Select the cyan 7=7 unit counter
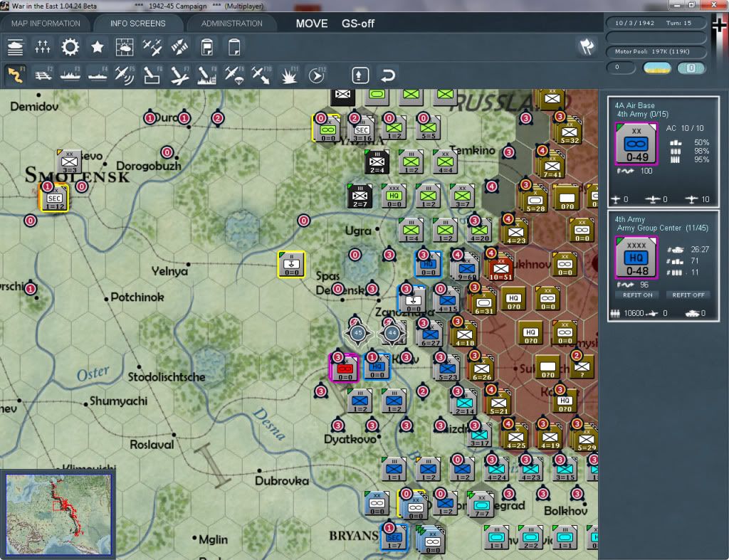729x560 pixels. pos(481,504)
